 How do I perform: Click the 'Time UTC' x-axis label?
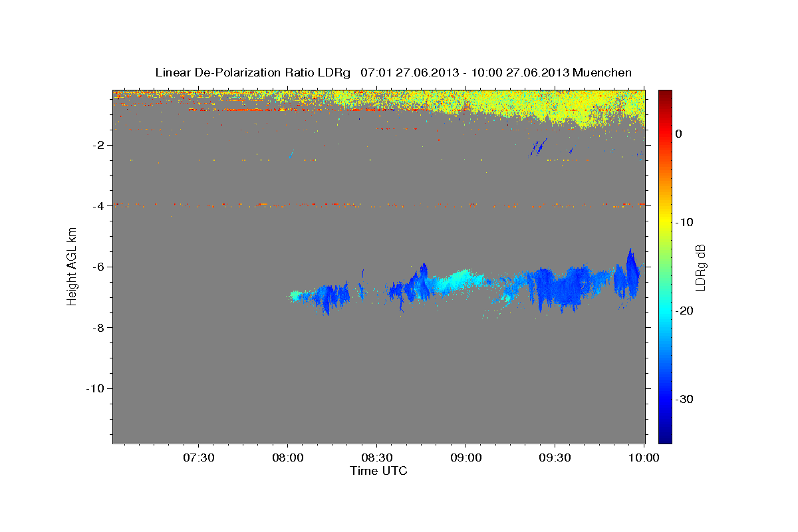coord(378,471)
